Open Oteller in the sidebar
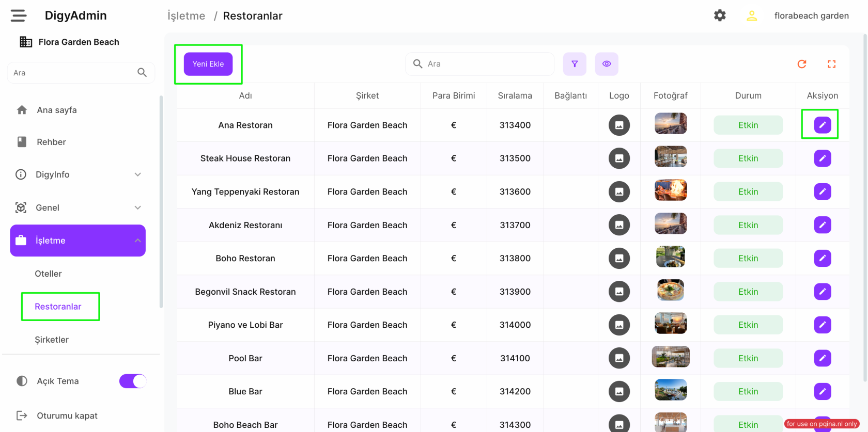This screenshot has width=868, height=432. pos(48,274)
